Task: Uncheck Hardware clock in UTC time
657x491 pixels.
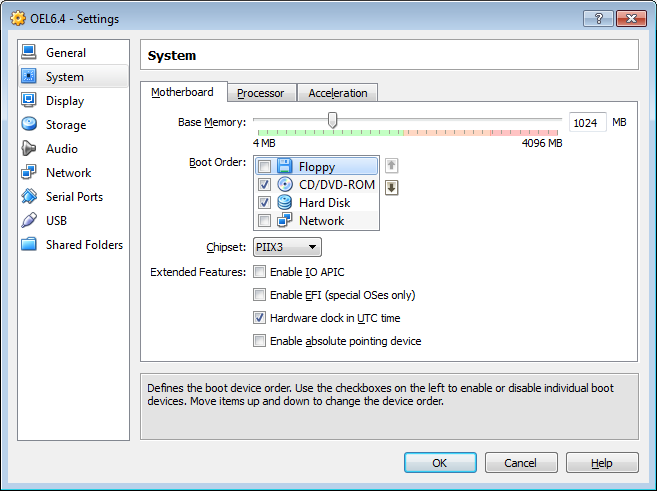Action: pyautogui.click(x=259, y=318)
